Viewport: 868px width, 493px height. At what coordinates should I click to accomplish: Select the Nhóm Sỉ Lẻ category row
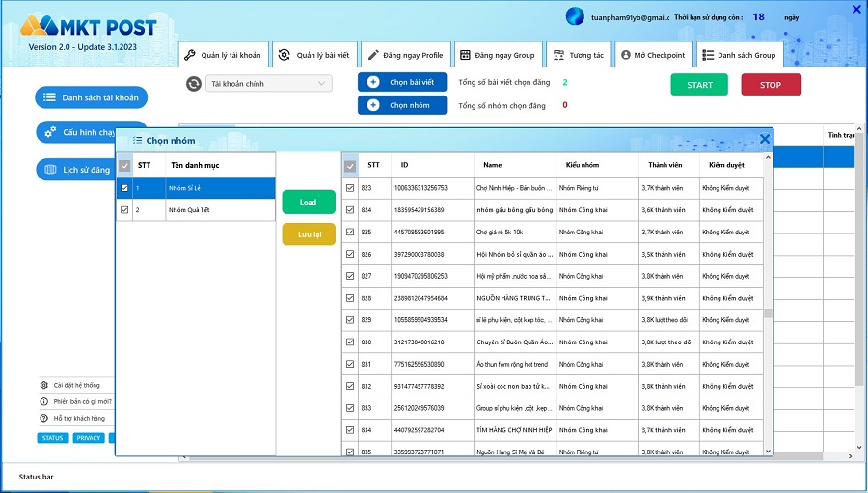pyautogui.click(x=196, y=188)
